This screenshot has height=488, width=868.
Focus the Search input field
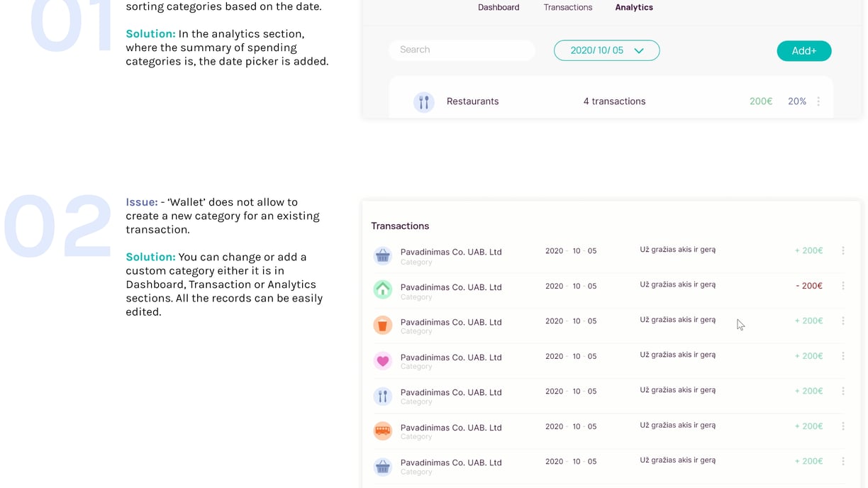coord(462,50)
